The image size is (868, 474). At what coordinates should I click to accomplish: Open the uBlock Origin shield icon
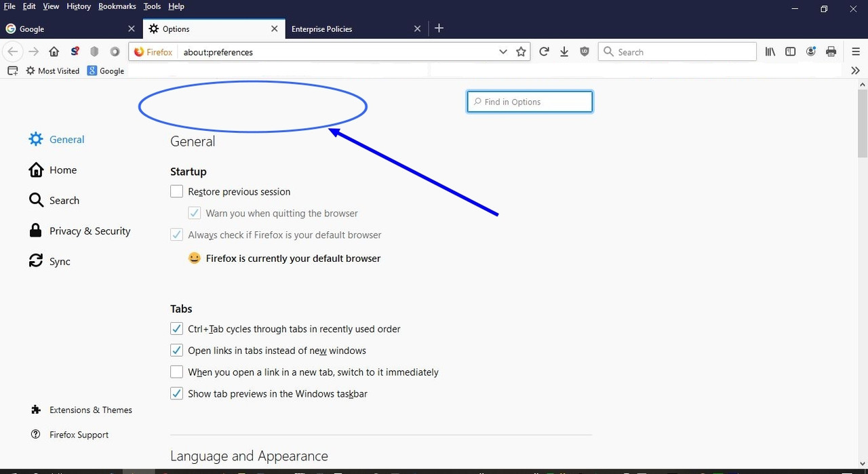click(x=585, y=52)
